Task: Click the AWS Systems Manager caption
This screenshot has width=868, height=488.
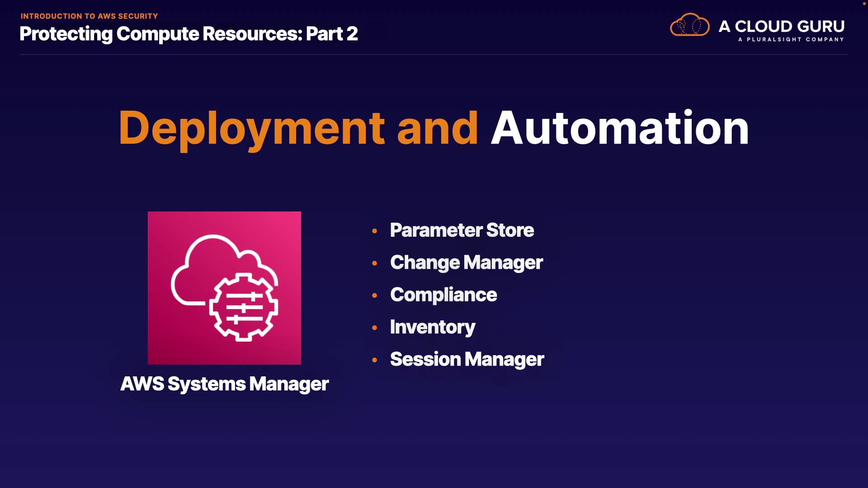Action: 224,384
